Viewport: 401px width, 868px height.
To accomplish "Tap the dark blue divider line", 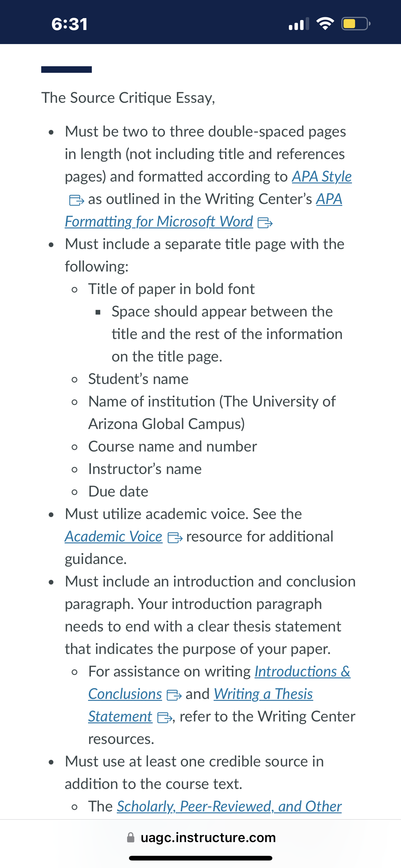I will pos(66,69).
